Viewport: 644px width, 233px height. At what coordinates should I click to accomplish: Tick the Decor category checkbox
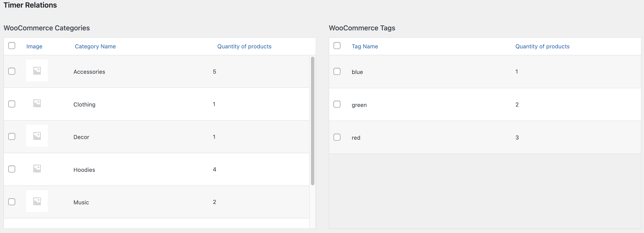click(x=12, y=136)
